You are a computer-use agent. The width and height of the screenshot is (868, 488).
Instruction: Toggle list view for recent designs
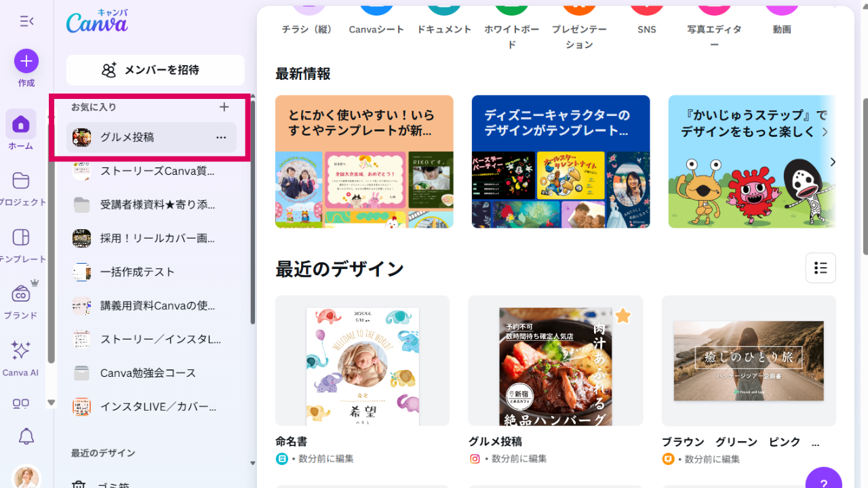821,268
